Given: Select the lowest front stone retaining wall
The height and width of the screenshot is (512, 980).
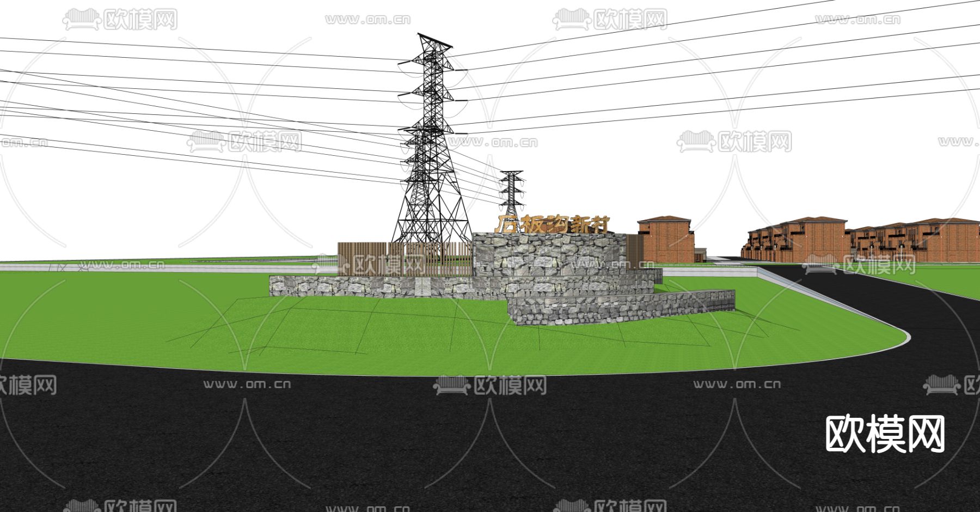Looking at the screenshot, I should coord(621,308).
